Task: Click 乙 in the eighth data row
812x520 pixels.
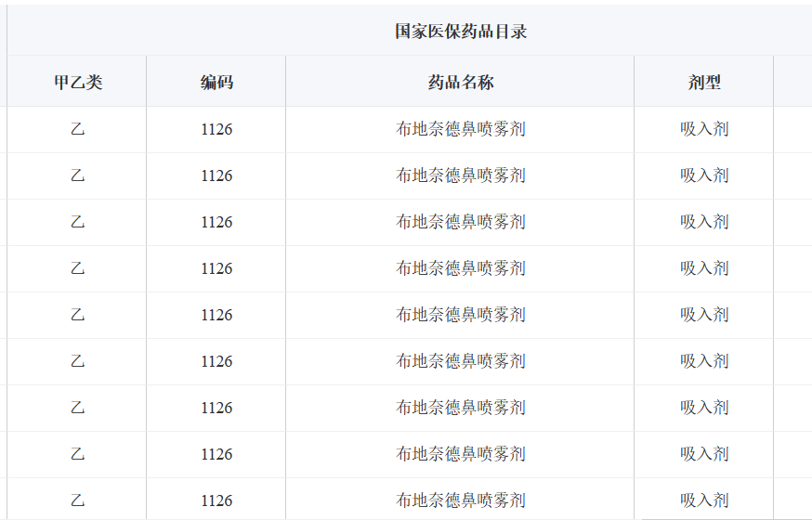Action: [77, 454]
